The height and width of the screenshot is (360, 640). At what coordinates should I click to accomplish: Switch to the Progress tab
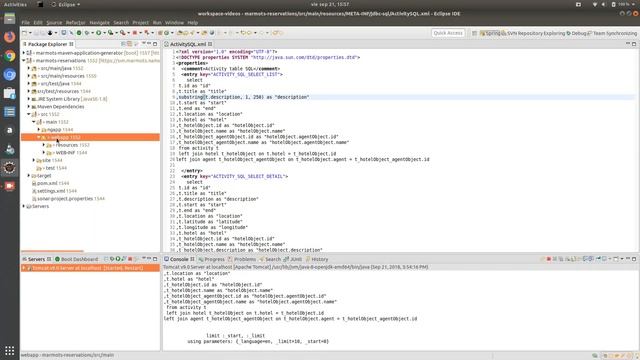coord(211,259)
